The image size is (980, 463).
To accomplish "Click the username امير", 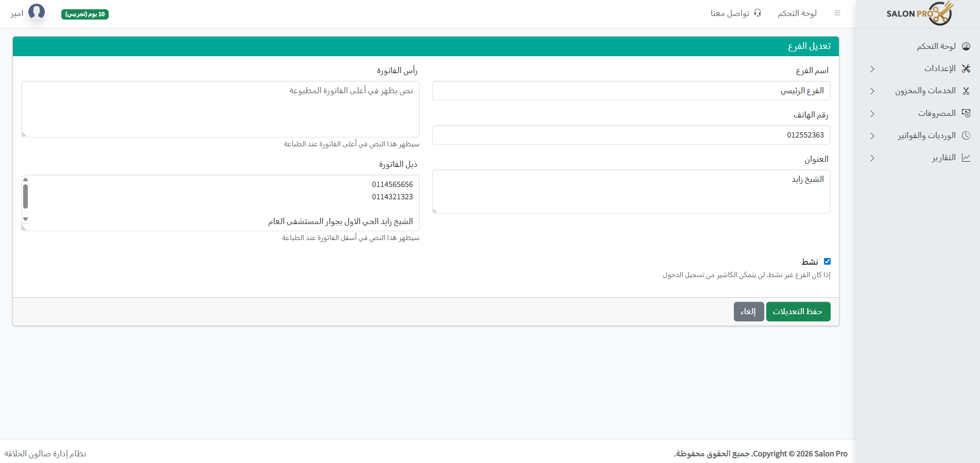I will click(x=17, y=14).
